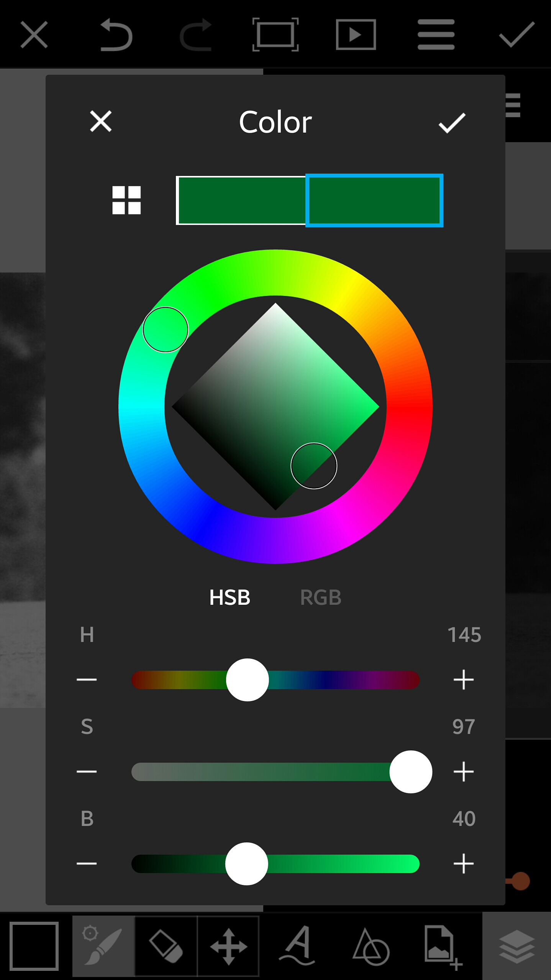Select the Shapes tool

371,947
